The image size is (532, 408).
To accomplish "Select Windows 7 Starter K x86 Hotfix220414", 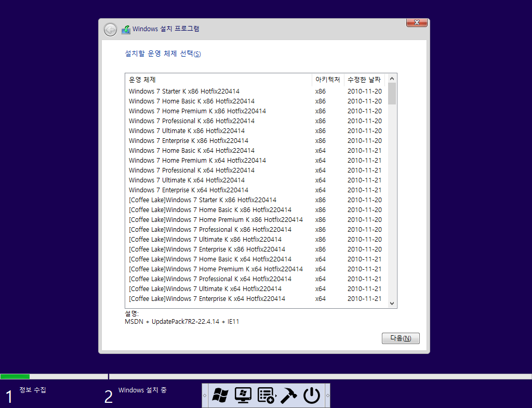I will click(256, 91).
